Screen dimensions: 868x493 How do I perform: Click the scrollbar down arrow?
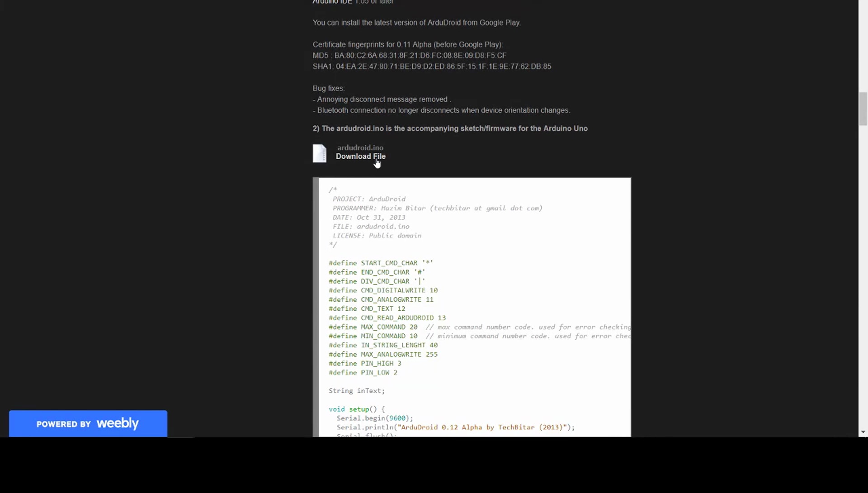pos(863,432)
